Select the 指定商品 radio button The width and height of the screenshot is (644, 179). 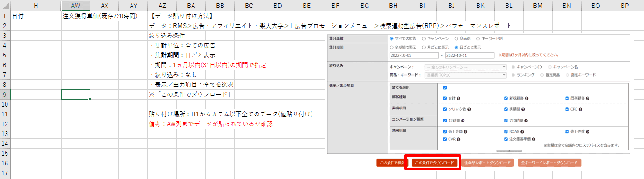(542, 75)
